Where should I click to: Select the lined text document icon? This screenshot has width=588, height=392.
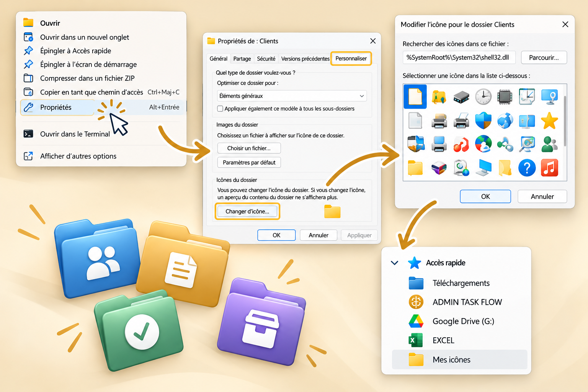415,121
